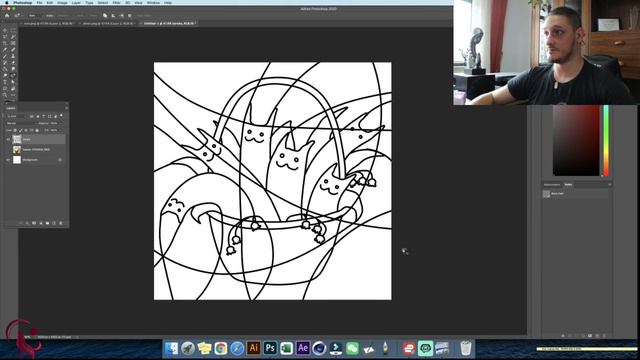Open the layer filter Kind dropdown

[x=16, y=116]
